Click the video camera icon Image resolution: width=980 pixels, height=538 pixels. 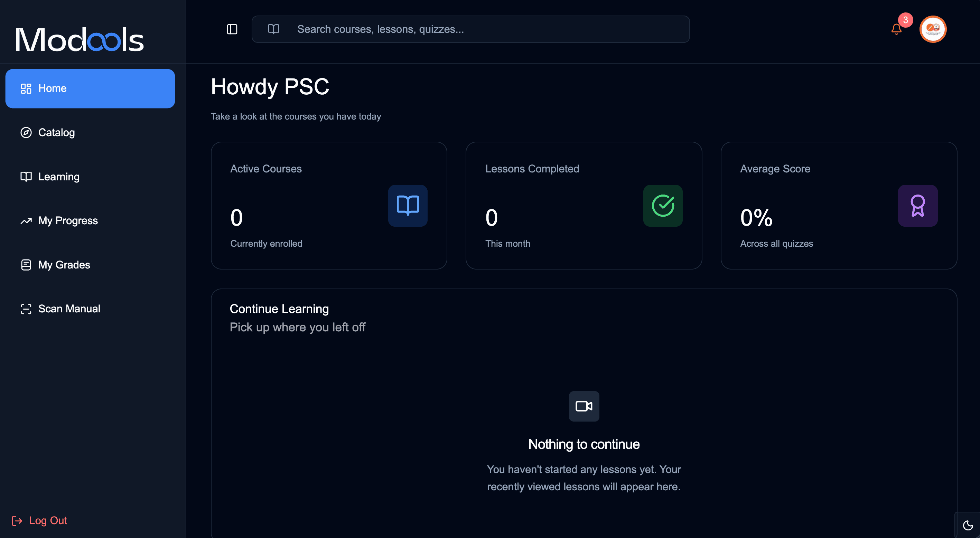point(584,406)
